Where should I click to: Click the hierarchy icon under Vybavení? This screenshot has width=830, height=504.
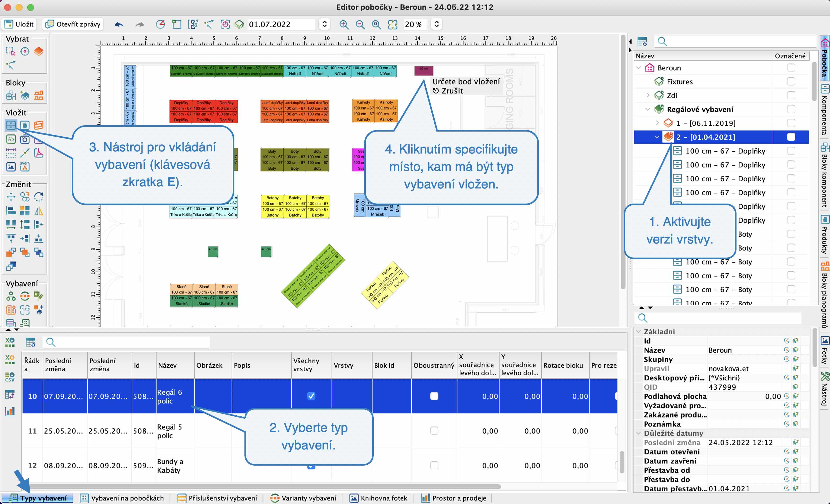tap(11, 296)
